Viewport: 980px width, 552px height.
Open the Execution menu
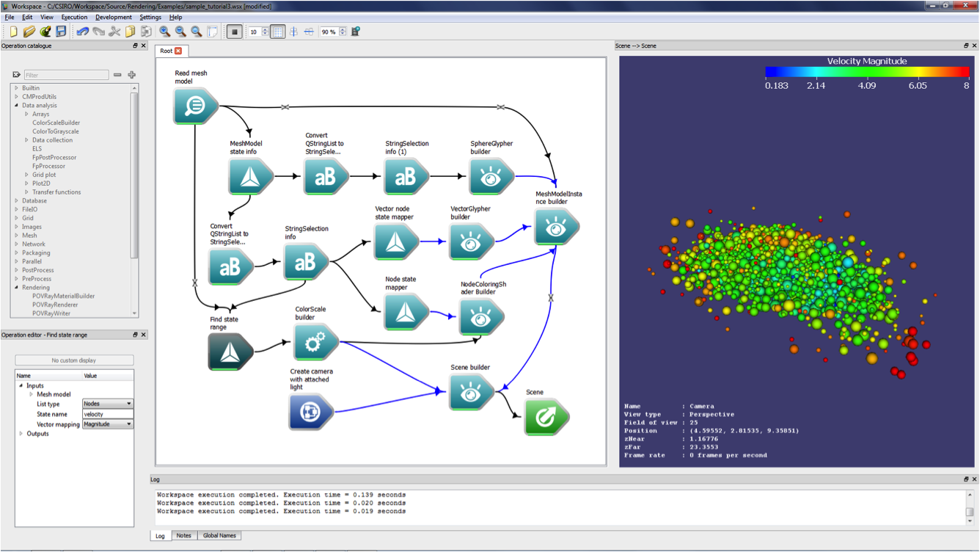[x=74, y=17]
